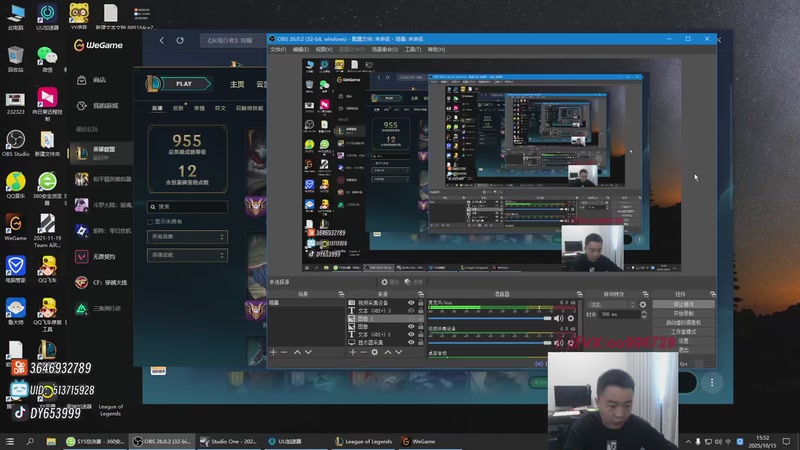800x450 pixels.
Task: Toggle visibility of 文本 (GDI+) 3 source
Action: click(x=411, y=310)
